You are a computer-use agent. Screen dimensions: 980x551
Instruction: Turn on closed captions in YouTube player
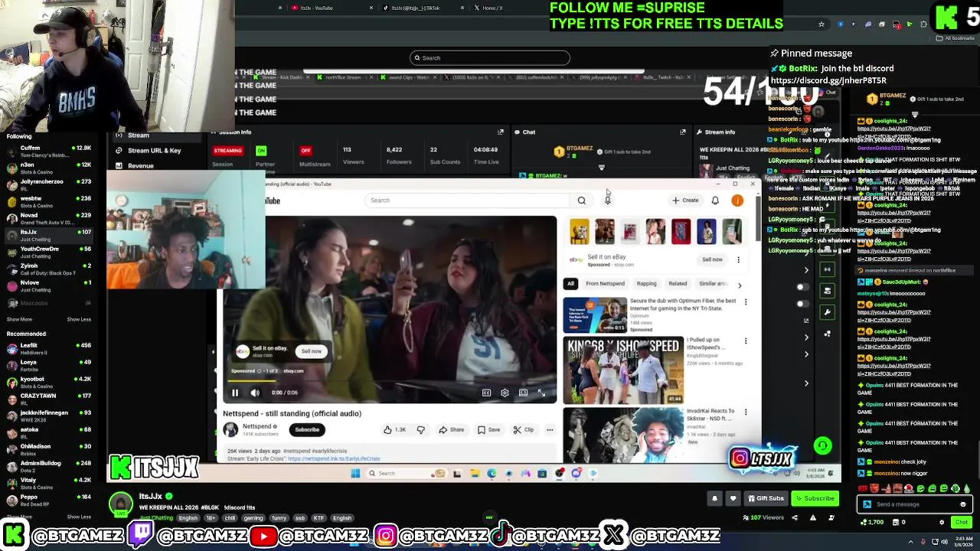(x=486, y=393)
